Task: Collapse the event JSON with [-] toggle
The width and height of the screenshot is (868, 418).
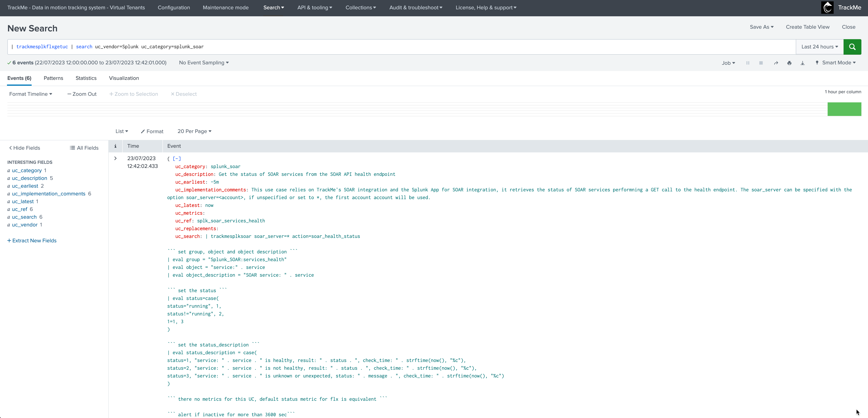Action: [177, 159]
